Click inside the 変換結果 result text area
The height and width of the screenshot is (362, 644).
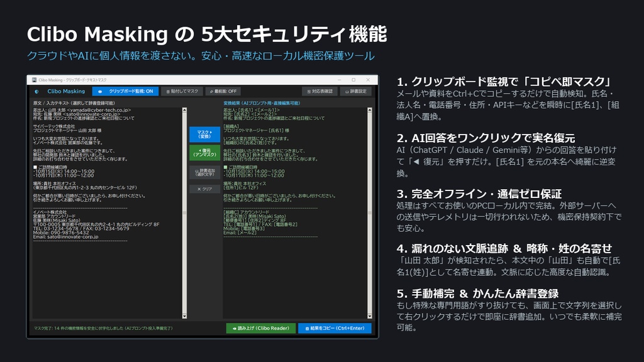(x=295, y=213)
